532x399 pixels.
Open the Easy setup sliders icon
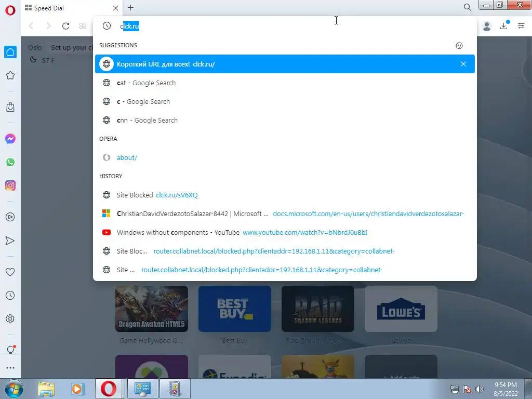[521, 26]
